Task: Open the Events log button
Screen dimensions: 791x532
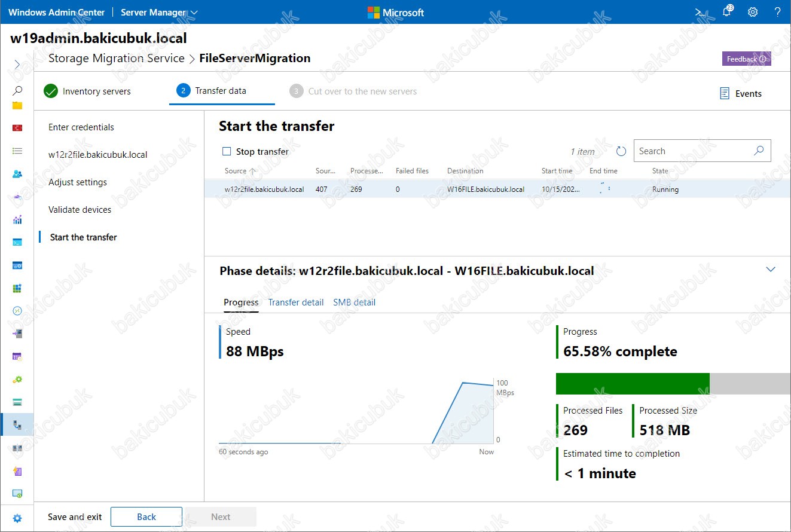Action: [x=741, y=94]
